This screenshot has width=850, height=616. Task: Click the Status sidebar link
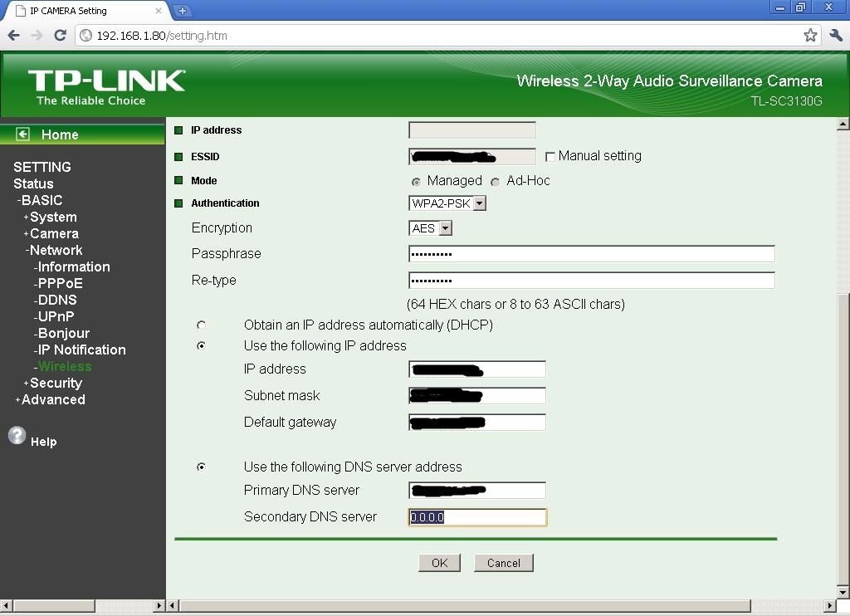coord(33,183)
